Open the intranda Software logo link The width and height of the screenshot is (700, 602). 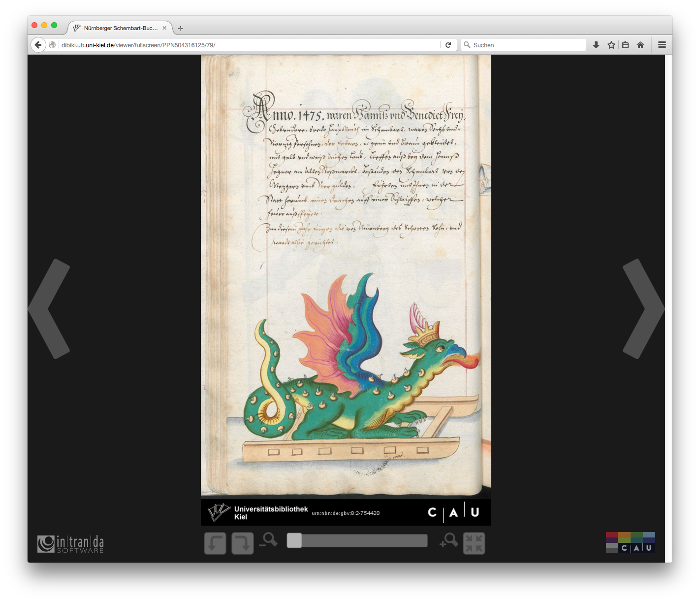[70, 544]
